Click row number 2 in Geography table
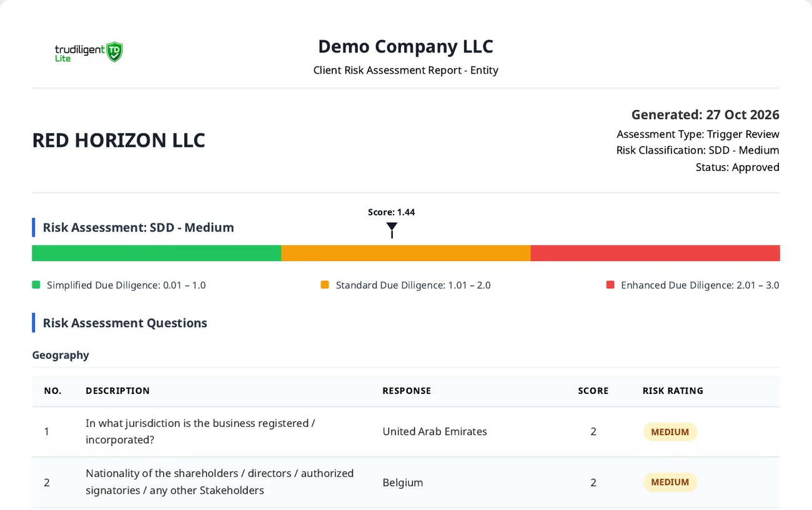The image size is (812, 510). coord(47,483)
